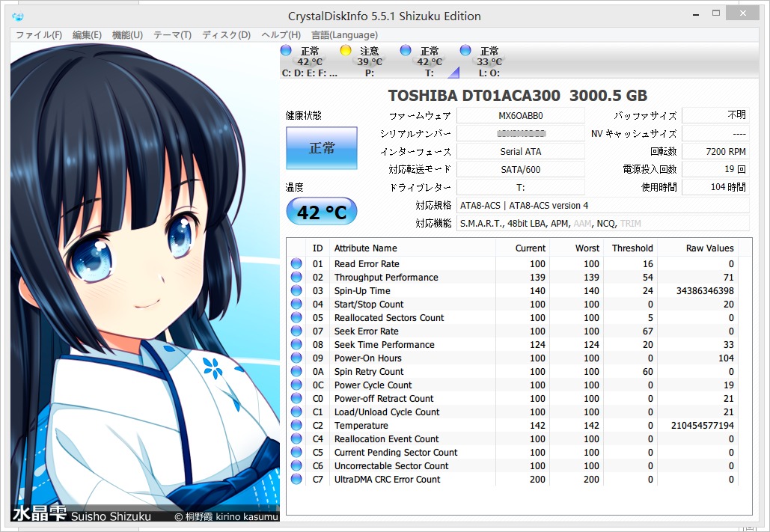This screenshot has height=532, width=770.
Task: Click the status orb for Start/Stop Count
Action: (296, 304)
